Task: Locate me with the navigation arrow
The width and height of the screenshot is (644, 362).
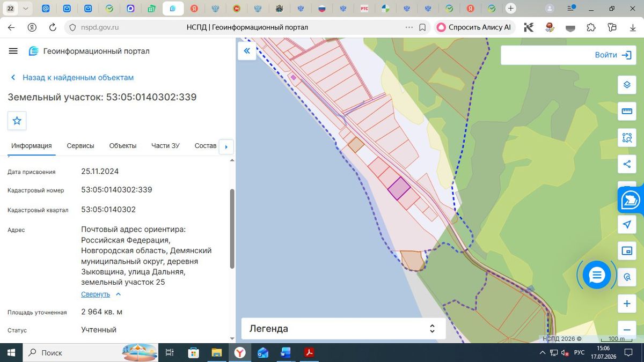Action: [627, 224]
